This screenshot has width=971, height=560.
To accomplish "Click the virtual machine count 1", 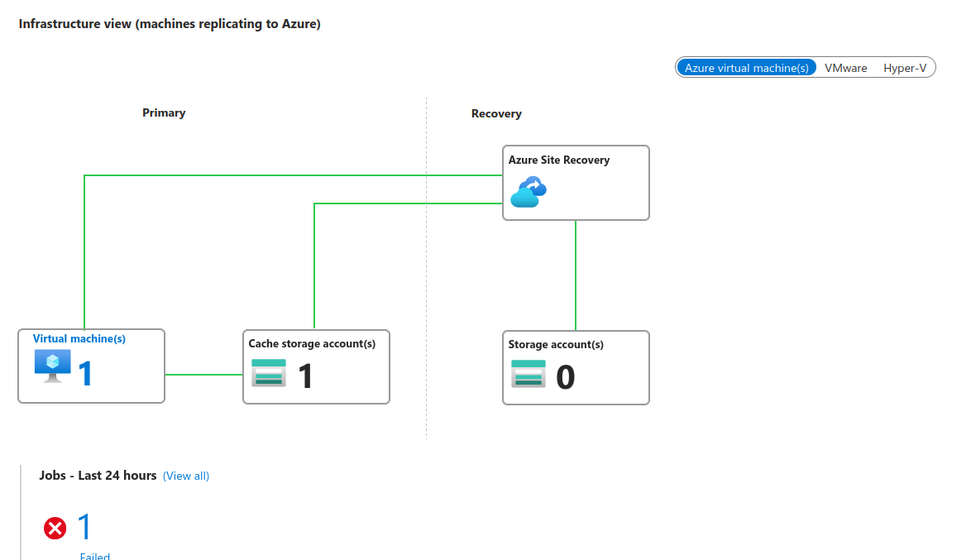I will pyautogui.click(x=85, y=374).
